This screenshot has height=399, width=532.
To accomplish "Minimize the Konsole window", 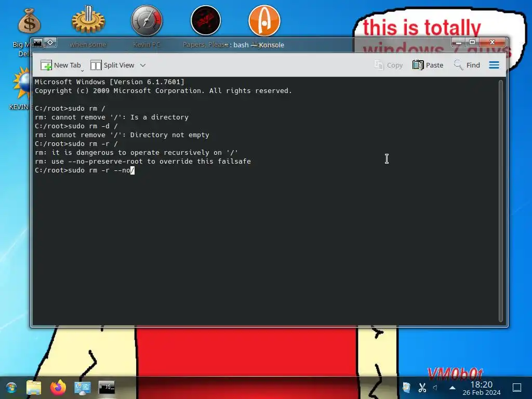I will [458, 43].
